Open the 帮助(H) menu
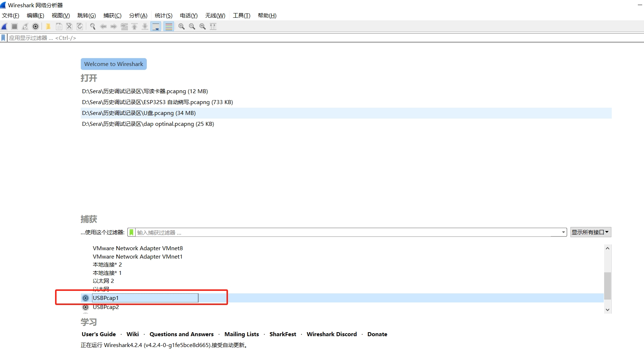Screen dimensions: 644x363 [267, 16]
